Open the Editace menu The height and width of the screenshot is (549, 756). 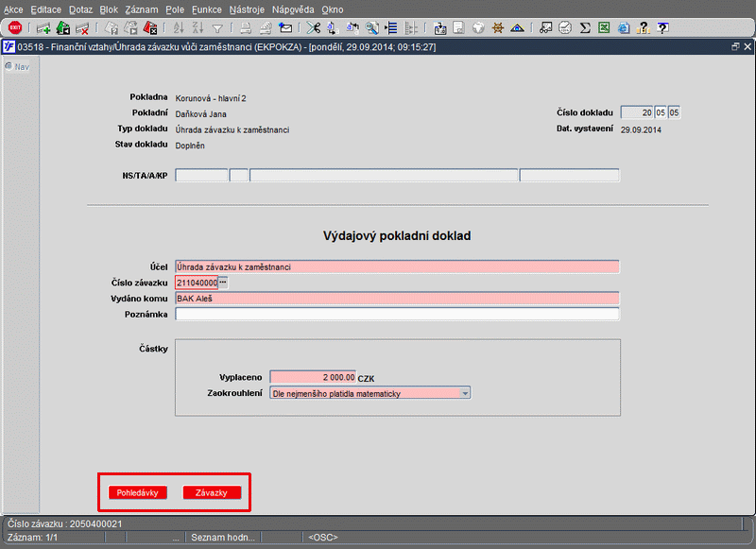pos(45,9)
